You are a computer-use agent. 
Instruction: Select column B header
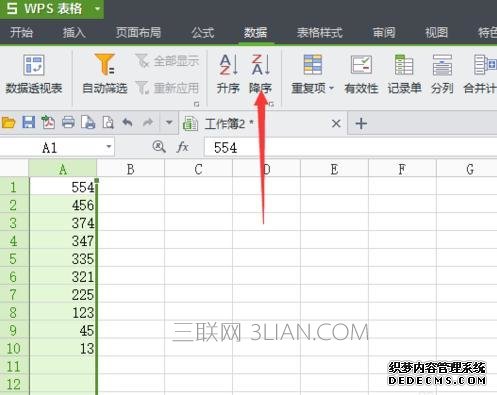[131, 169]
